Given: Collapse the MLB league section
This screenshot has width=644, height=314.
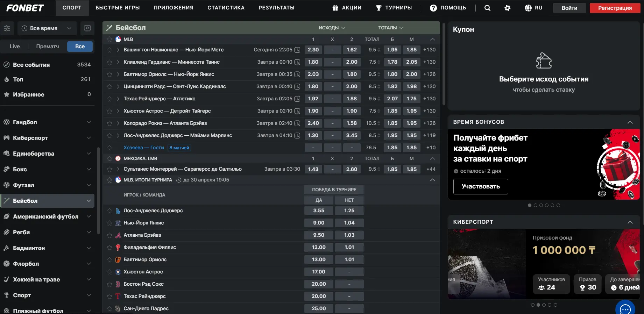Looking at the screenshot, I should 432,39.
